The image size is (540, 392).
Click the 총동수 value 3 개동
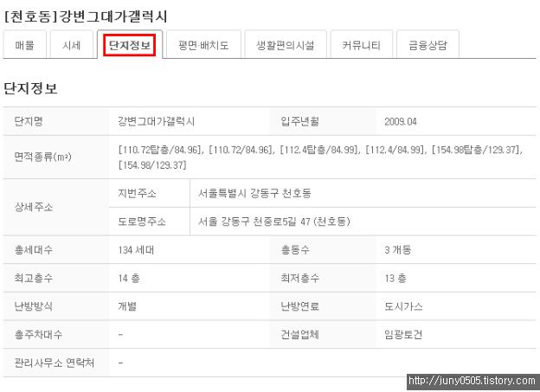tap(398, 250)
